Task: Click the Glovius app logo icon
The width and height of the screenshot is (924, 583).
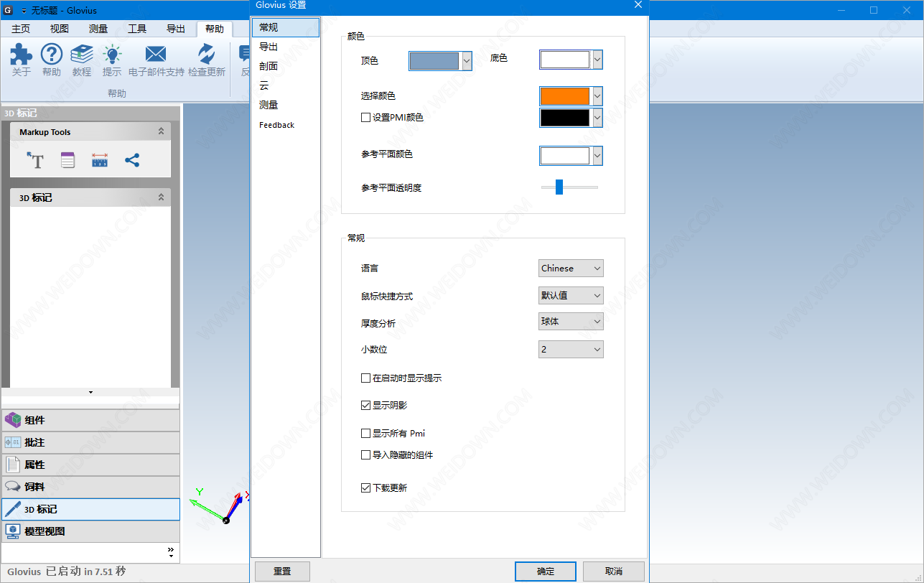Action: (9, 10)
